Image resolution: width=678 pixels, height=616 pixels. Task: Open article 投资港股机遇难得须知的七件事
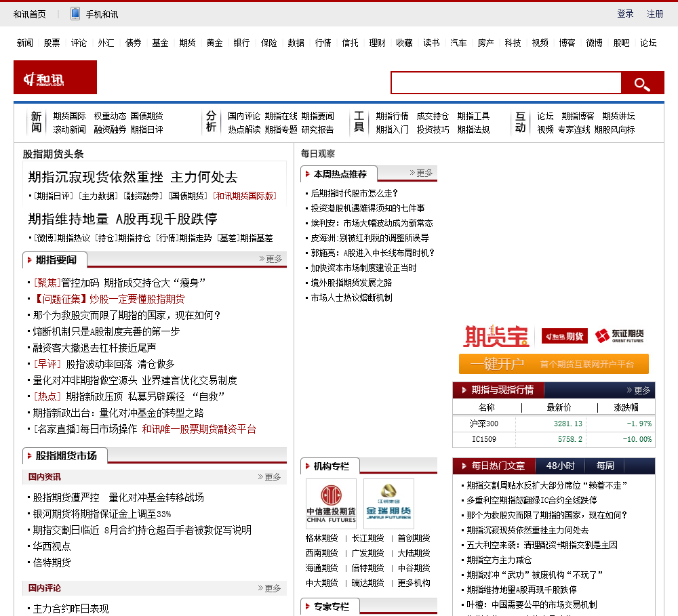tap(368, 208)
